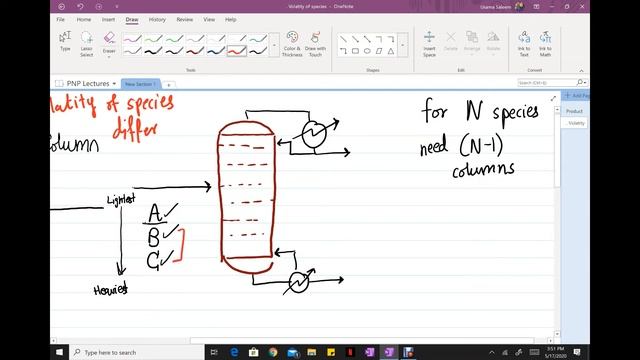The width and height of the screenshot is (640, 360).
Task: Open the user account profile picture
Action: click(x=519, y=7)
